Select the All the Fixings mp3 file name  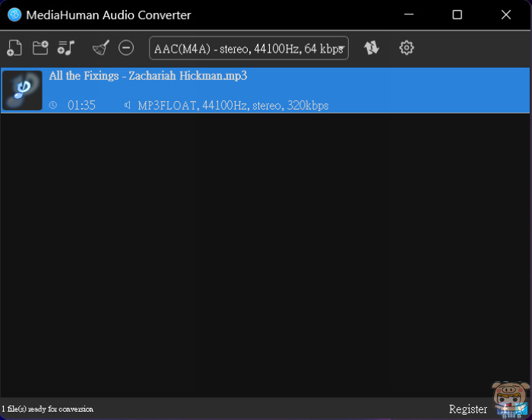tap(148, 76)
